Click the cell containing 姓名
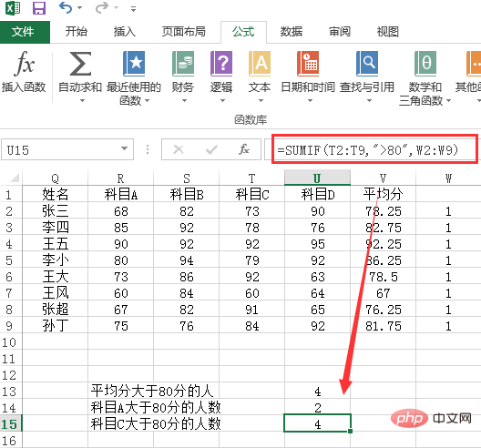The width and height of the screenshot is (481, 448). click(x=56, y=195)
